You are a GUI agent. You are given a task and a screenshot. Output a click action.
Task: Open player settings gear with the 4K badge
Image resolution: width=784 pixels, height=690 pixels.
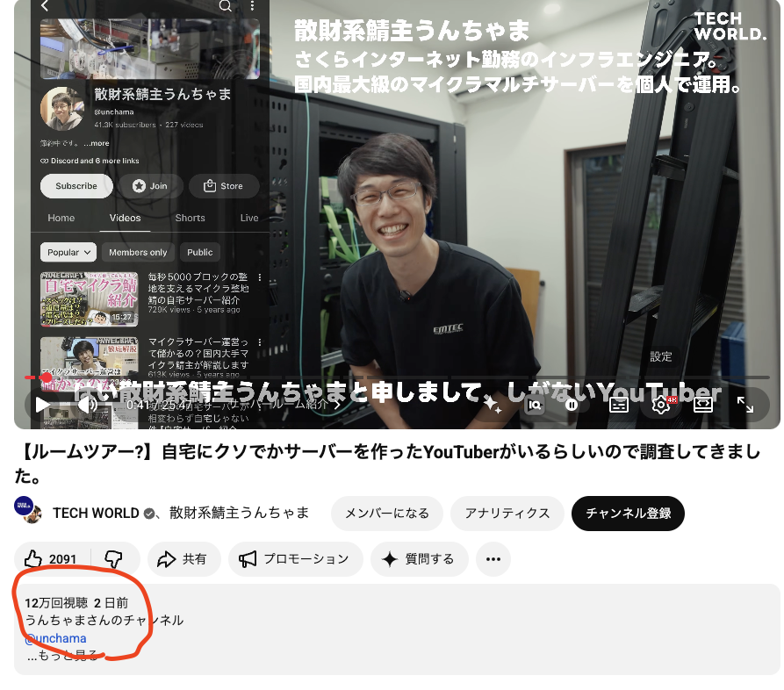coord(662,405)
